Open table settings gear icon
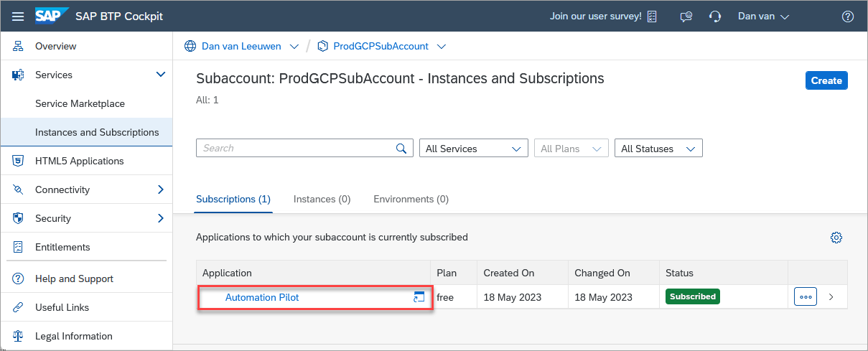The width and height of the screenshot is (868, 351). 836,238
